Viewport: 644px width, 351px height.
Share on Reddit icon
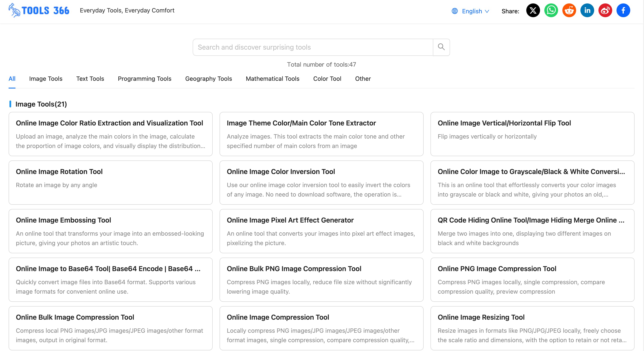coord(569,11)
